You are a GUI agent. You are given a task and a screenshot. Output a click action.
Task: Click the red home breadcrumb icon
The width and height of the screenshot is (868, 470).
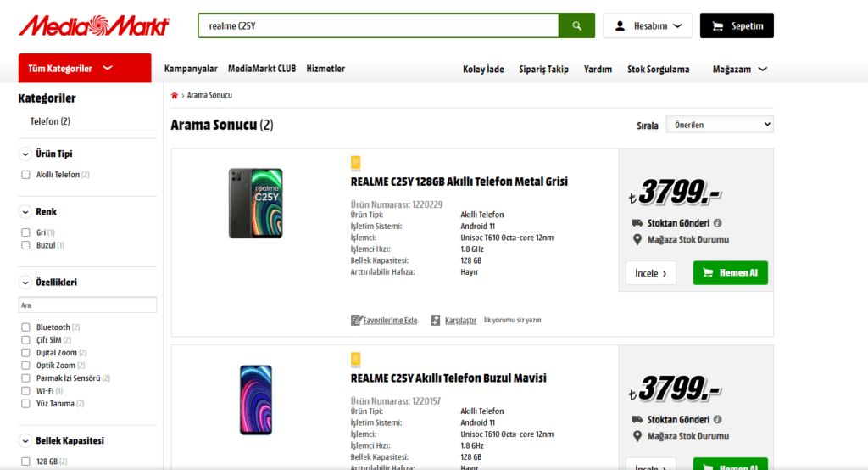[x=175, y=96]
